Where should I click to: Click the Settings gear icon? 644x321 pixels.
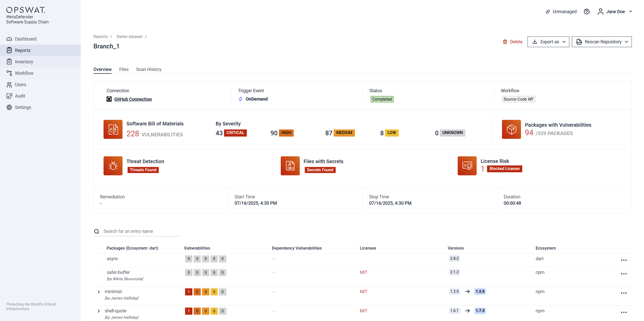tap(9, 107)
